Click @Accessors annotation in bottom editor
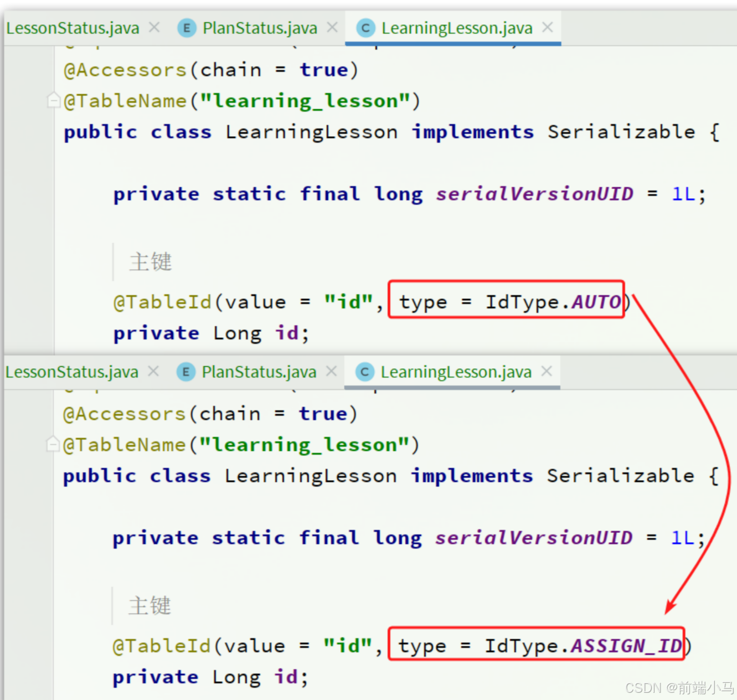 124,414
